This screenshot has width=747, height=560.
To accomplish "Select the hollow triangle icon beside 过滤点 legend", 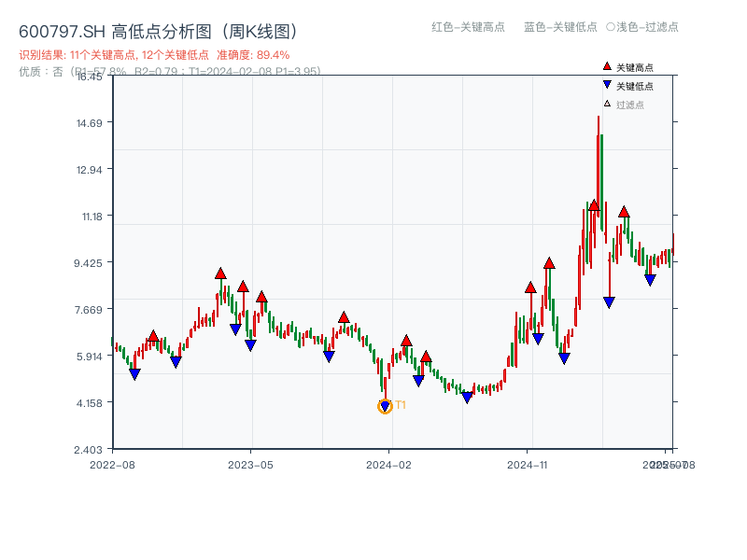I will click(x=607, y=104).
